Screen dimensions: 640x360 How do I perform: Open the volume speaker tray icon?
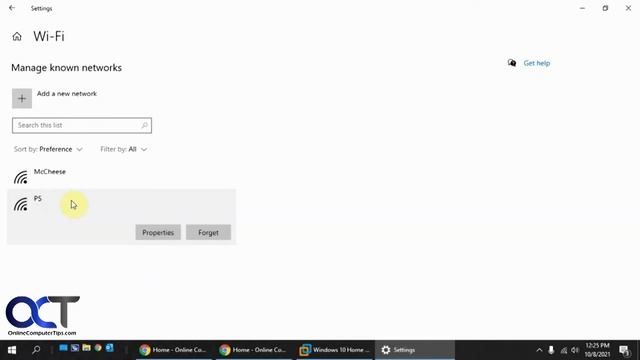(575, 350)
